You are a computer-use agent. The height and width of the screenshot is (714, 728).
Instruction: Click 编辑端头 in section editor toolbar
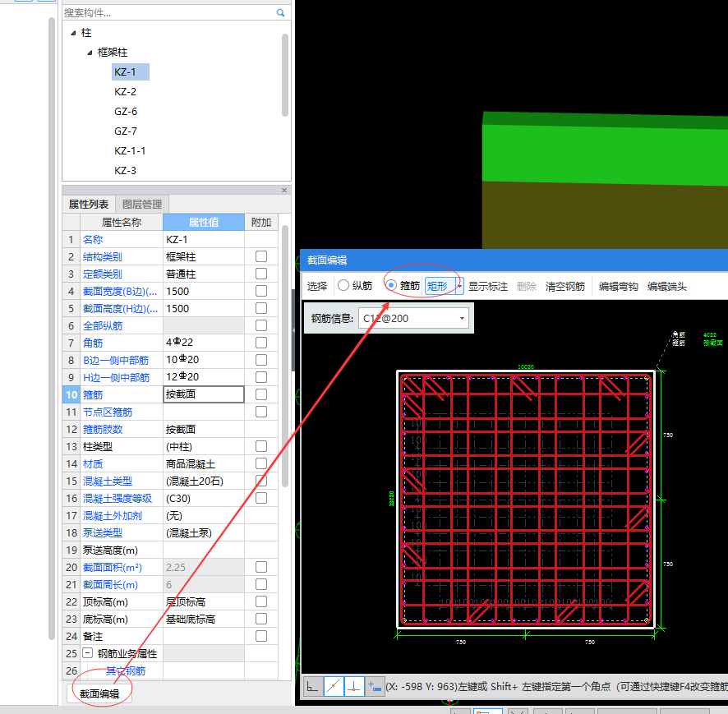click(x=667, y=286)
